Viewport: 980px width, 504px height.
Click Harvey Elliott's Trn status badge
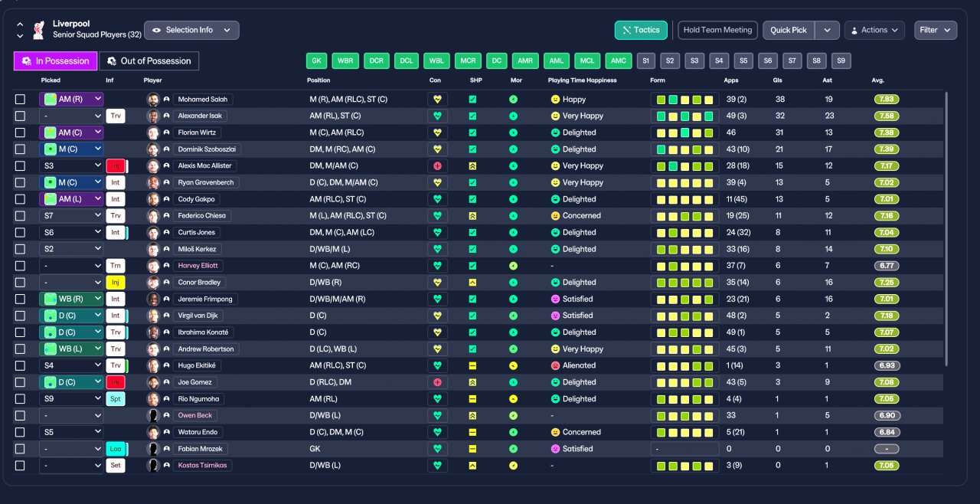coord(116,266)
